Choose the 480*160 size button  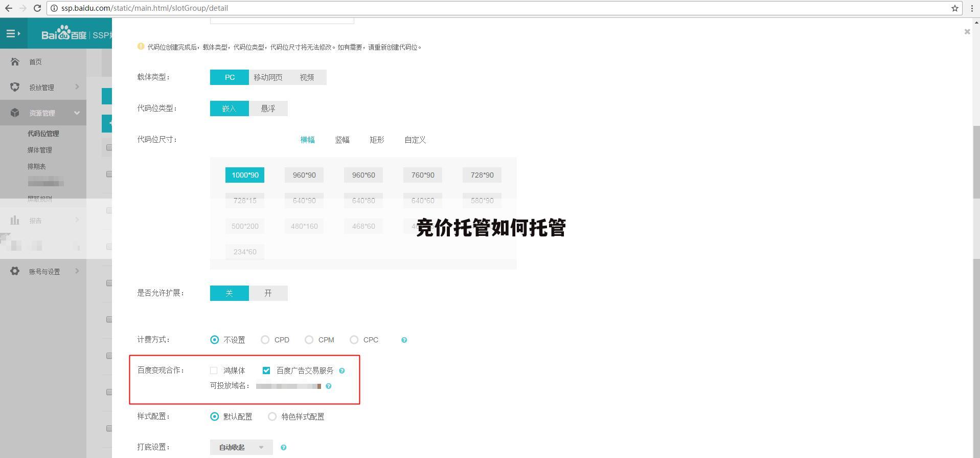304,226
